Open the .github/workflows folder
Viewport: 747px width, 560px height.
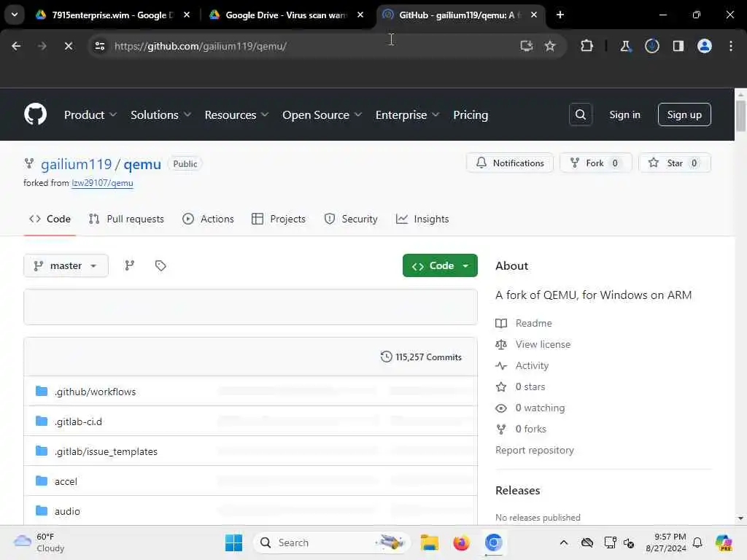tap(96, 392)
